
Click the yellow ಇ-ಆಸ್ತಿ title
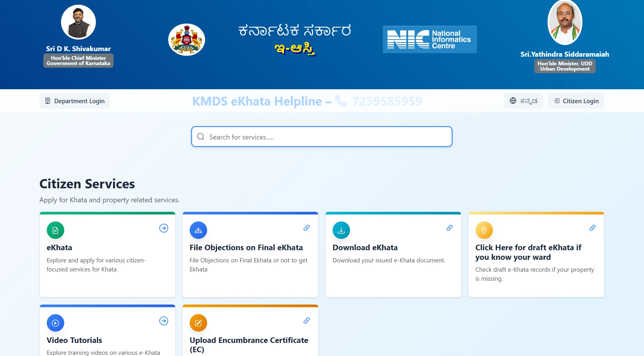tap(295, 49)
